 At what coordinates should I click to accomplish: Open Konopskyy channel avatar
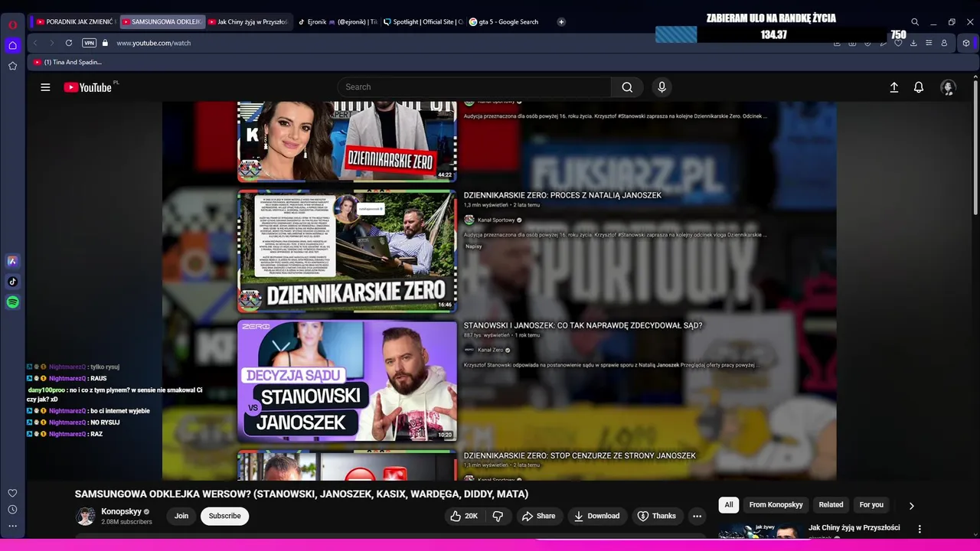point(86,517)
